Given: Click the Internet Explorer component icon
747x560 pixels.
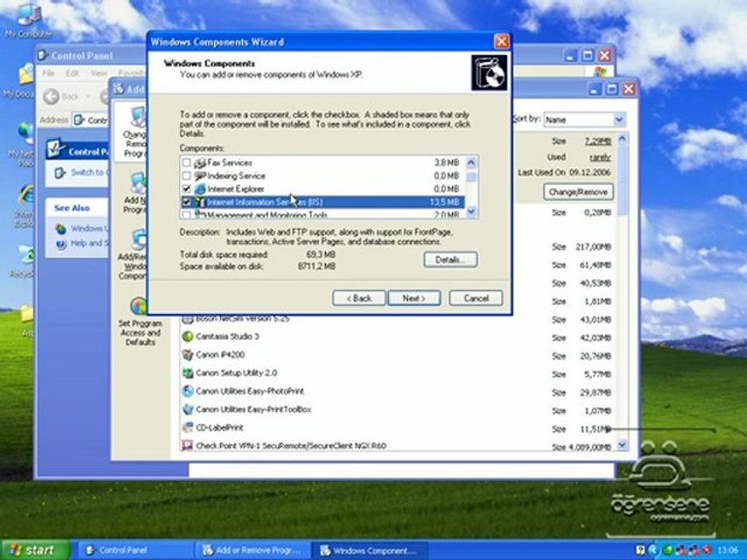Looking at the screenshot, I should [x=200, y=189].
